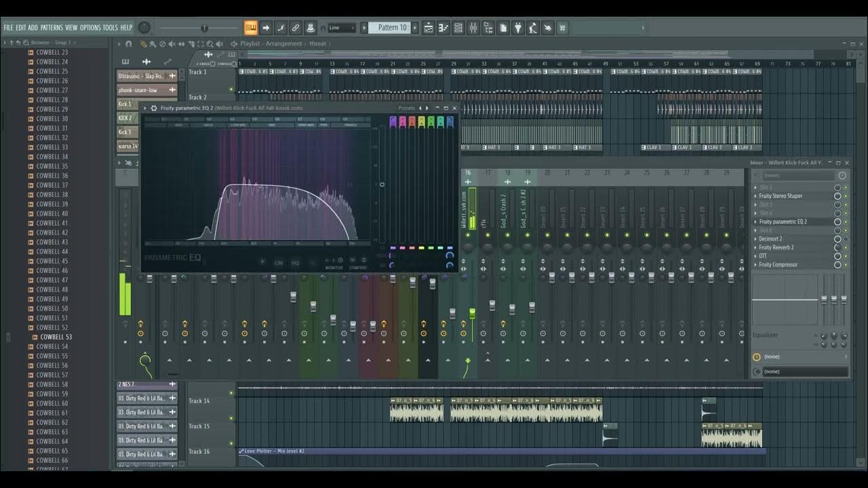The height and width of the screenshot is (488, 868).
Task: Select phonk-snare-low clip in picker
Action: [146, 90]
